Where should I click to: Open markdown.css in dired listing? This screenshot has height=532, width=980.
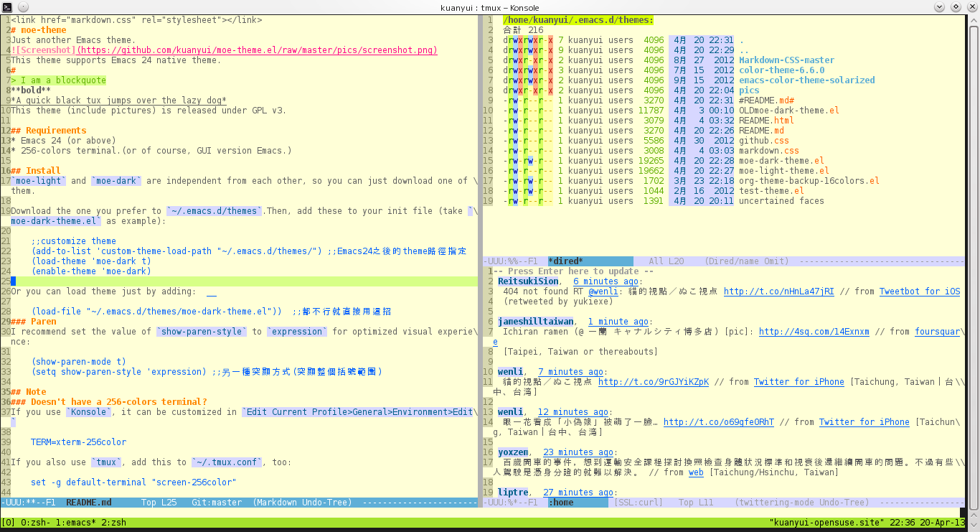click(769, 151)
